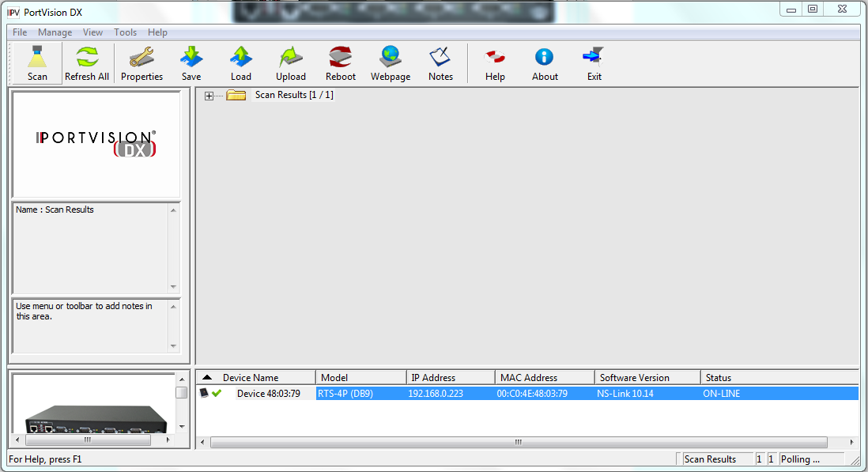Open the Tools menu
Screen dimensions: 868x472
click(x=125, y=32)
